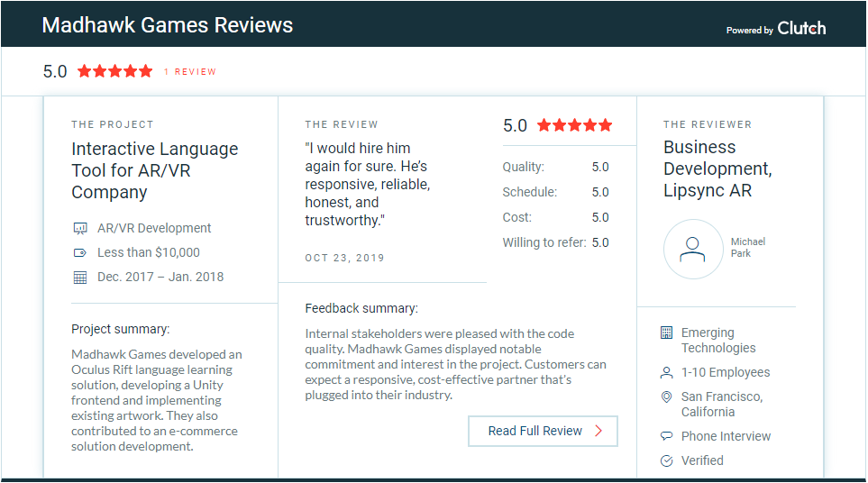868x483 pixels.
Task: Click the arrow chevron on Read Full Review
Action: point(599,431)
